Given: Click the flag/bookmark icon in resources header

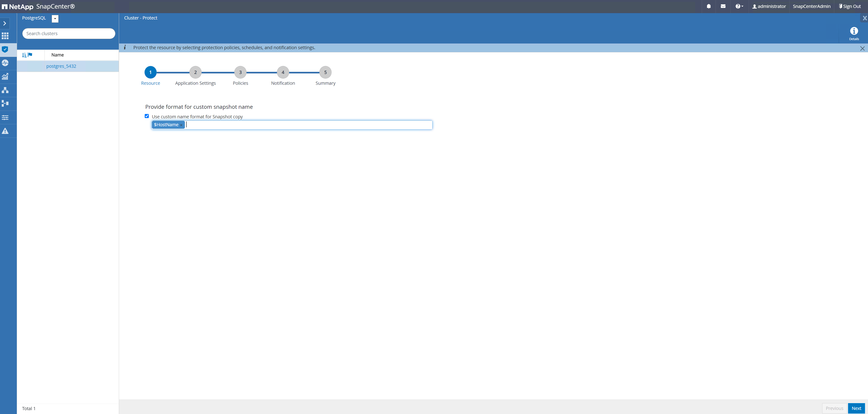Looking at the screenshot, I should tap(30, 54).
